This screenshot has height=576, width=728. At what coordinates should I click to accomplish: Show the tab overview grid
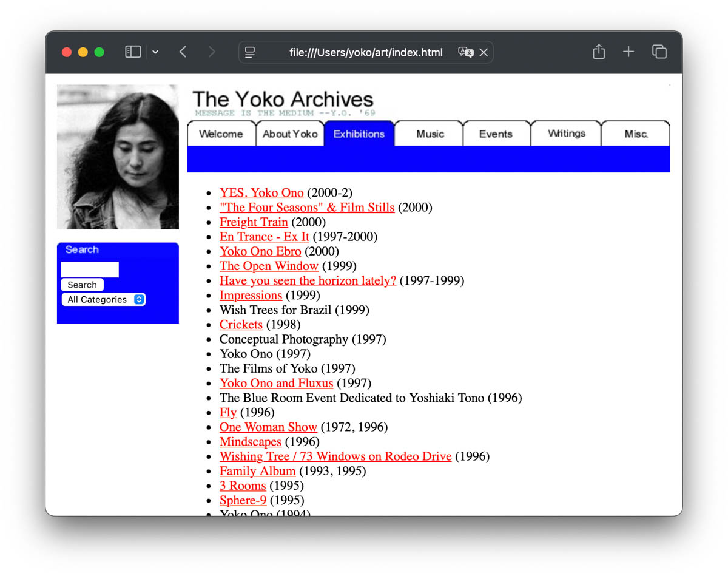(659, 52)
